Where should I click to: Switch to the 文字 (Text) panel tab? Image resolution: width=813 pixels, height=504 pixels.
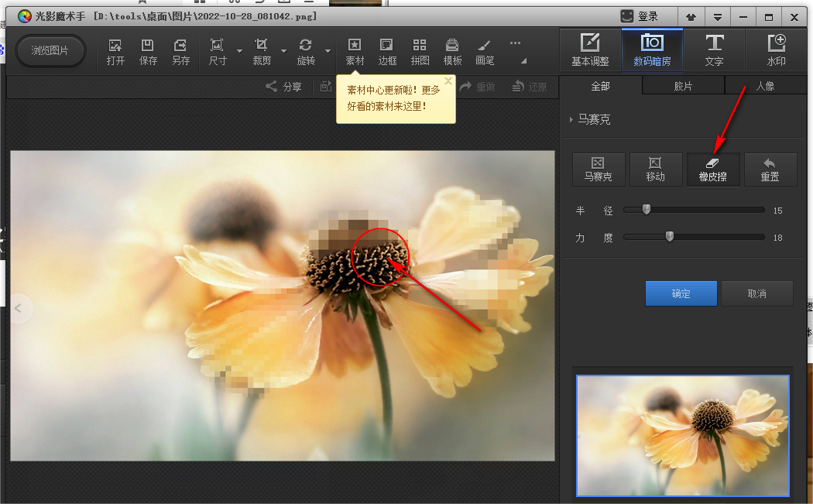point(714,50)
